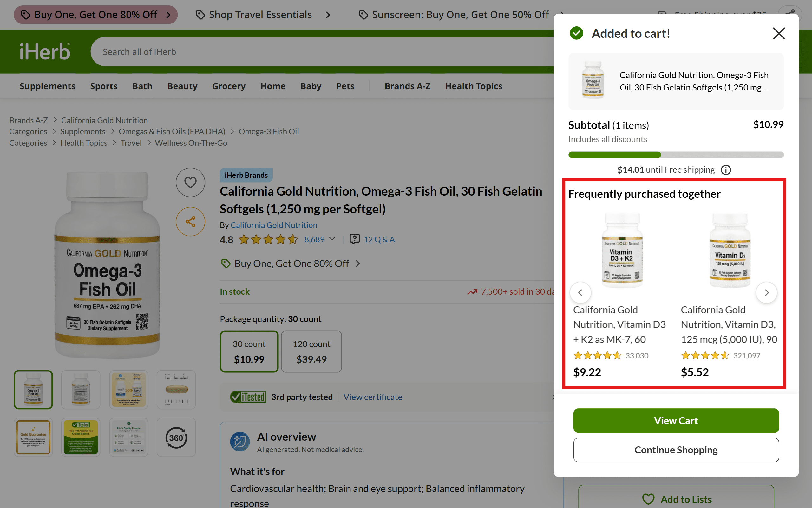Screen dimensions: 812x508
Task: Click Buy One, Get One 80% Off banner
Action: coord(95,15)
